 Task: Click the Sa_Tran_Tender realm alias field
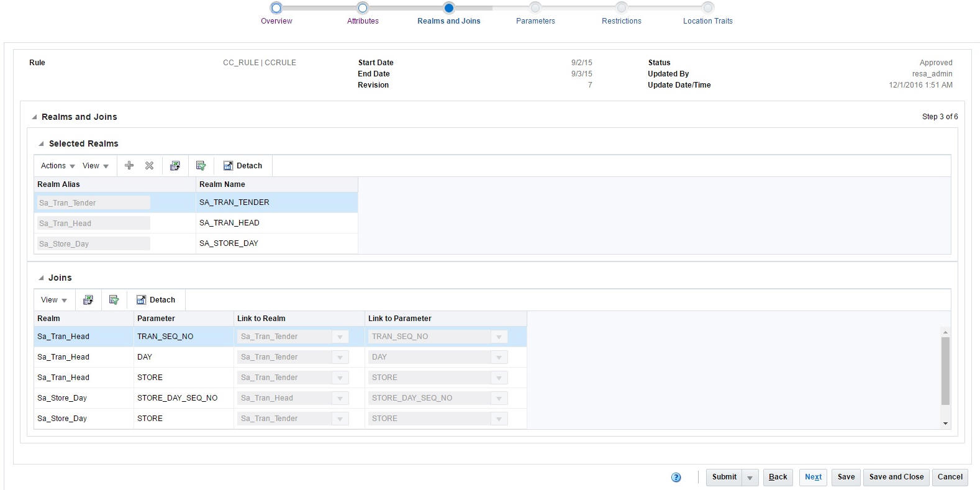coord(93,203)
